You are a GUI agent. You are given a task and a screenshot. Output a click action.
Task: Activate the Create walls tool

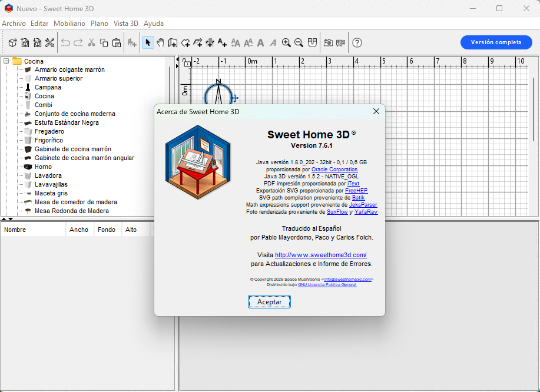[x=173, y=43]
